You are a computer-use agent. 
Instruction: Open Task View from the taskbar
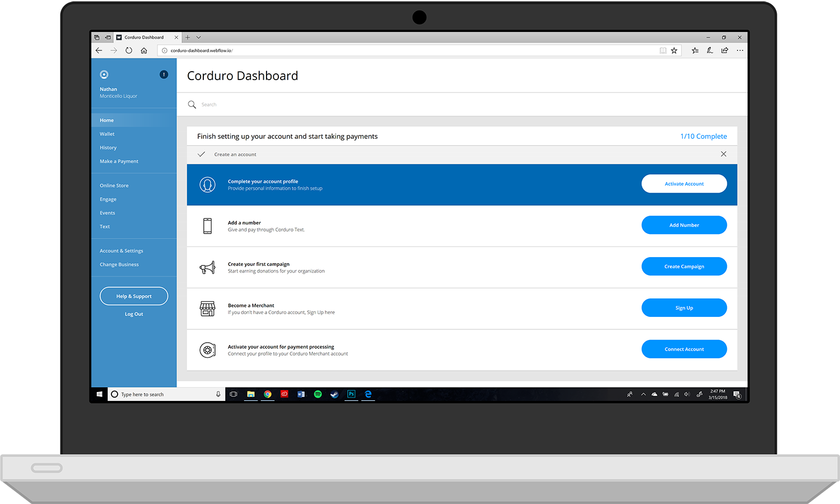(x=234, y=394)
